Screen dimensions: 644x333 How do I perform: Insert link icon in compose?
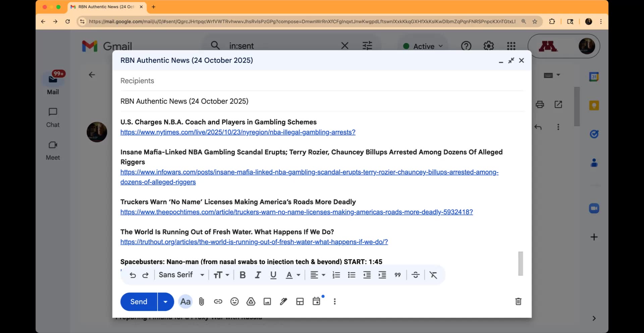218,301
